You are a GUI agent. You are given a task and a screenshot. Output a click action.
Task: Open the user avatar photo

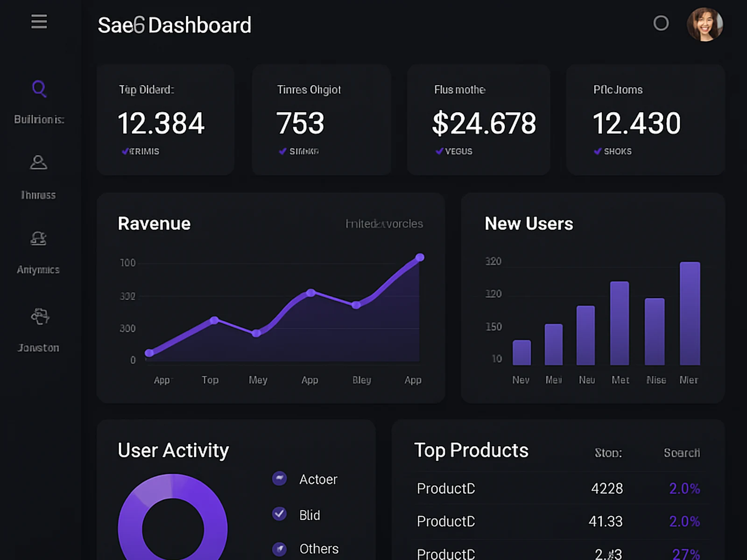(x=705, y=24)
